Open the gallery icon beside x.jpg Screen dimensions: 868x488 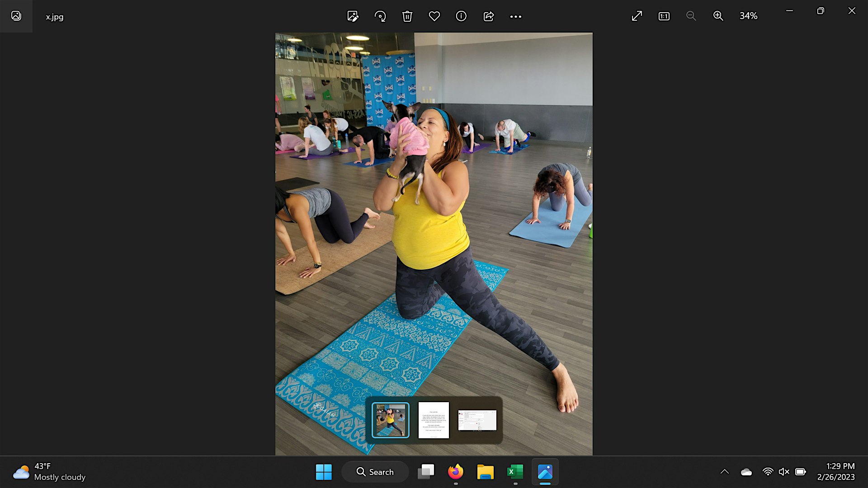(16, 16)
